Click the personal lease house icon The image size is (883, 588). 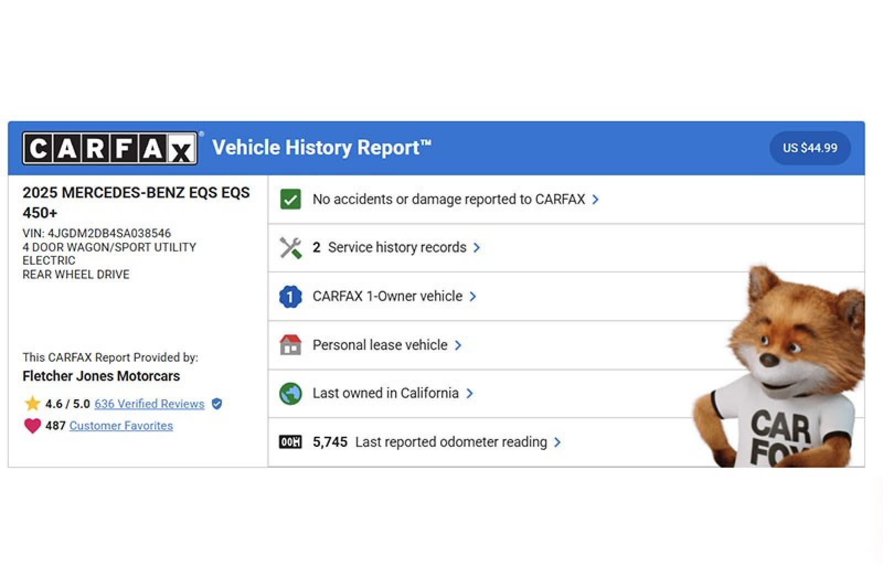pyautogui.click(x=291, y=345)
